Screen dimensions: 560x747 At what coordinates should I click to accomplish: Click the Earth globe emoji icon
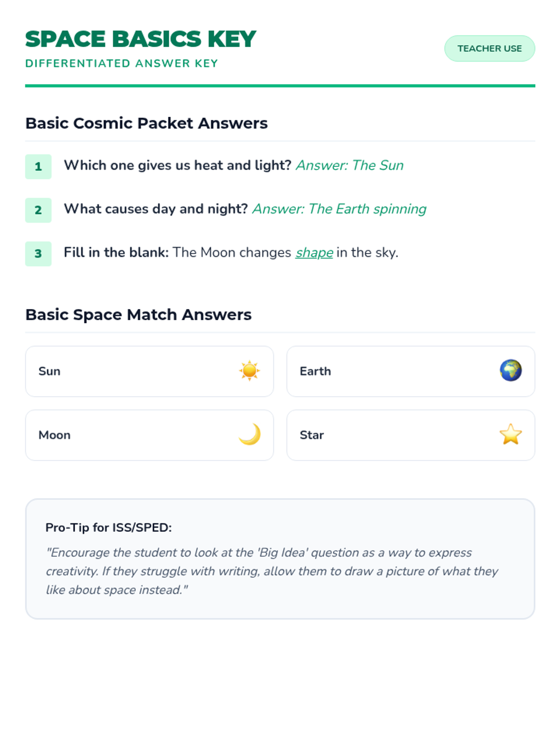511,371
